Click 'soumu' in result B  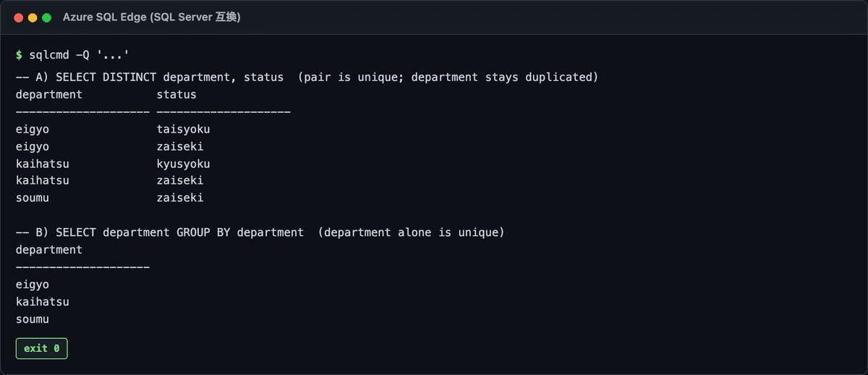[x=32, y=319]
